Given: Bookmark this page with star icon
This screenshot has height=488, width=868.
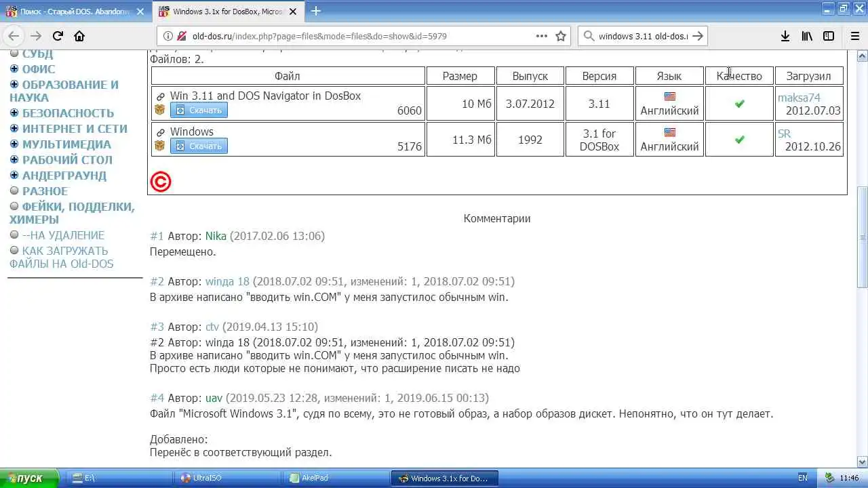Looking at the screenshot, I should 561,36.
